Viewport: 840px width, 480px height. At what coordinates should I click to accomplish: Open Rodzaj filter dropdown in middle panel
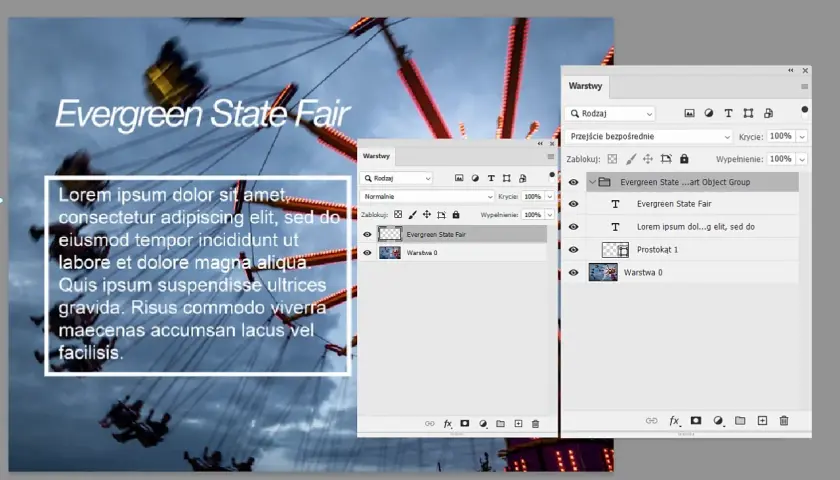tap(396, 178)
